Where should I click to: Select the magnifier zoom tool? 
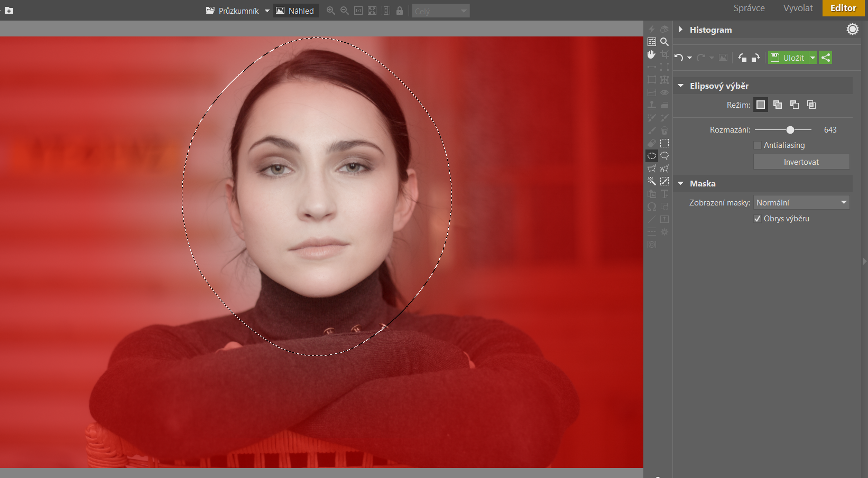pos(664,42)
